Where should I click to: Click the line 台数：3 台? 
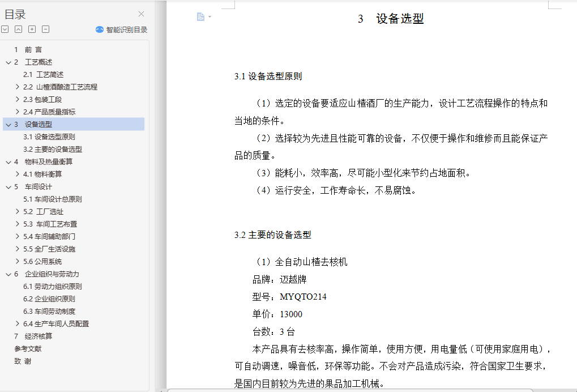point(274,332)
